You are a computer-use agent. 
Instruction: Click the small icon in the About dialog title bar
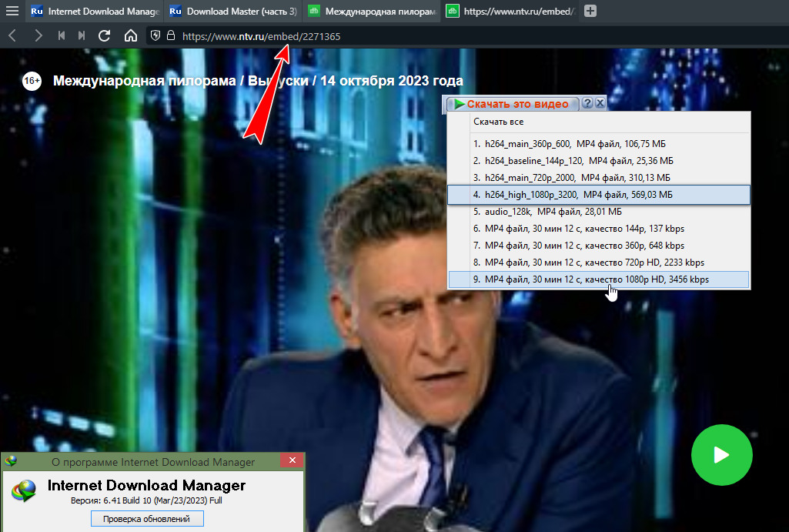click(x=11, y=460)
